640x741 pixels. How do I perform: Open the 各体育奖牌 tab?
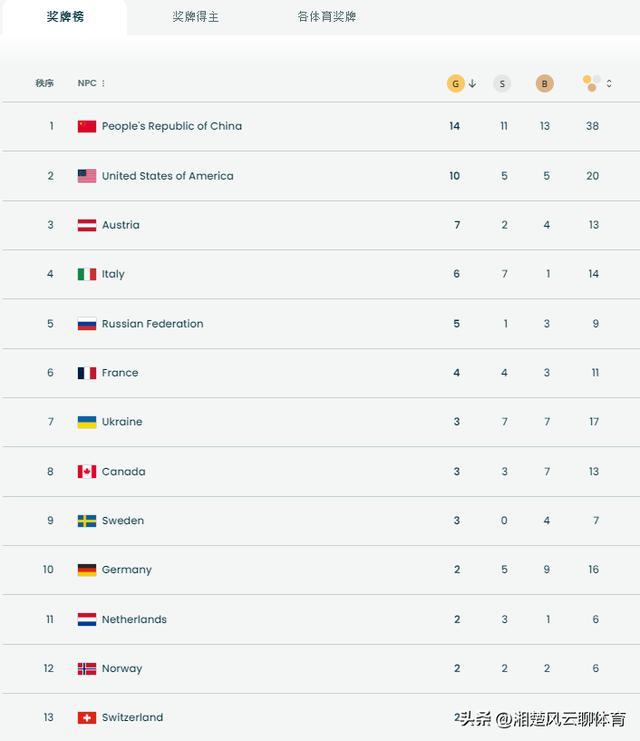coord(326,17)
